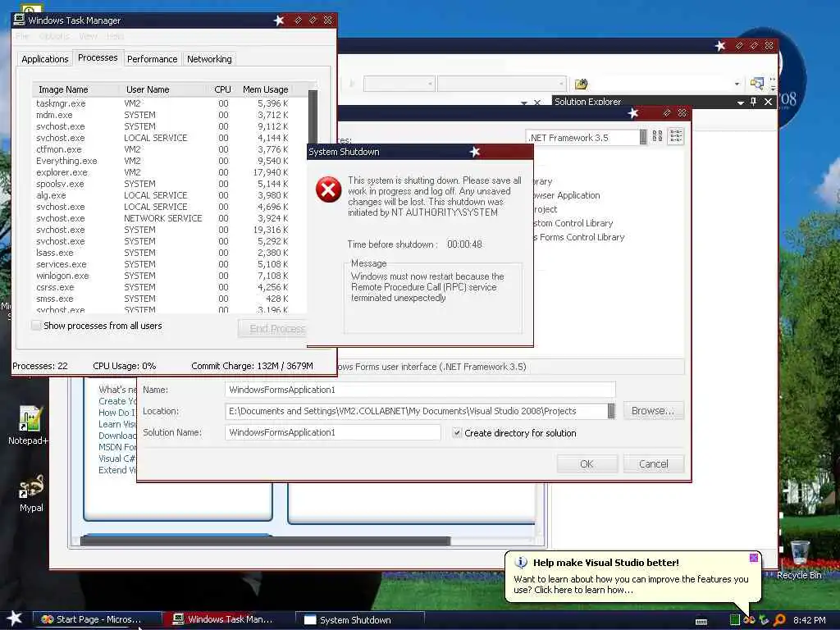The image size is (840, 630).
Task: Click the red error icon in System Shutdown
Action: pyautogui.click(x=328, y=189)
